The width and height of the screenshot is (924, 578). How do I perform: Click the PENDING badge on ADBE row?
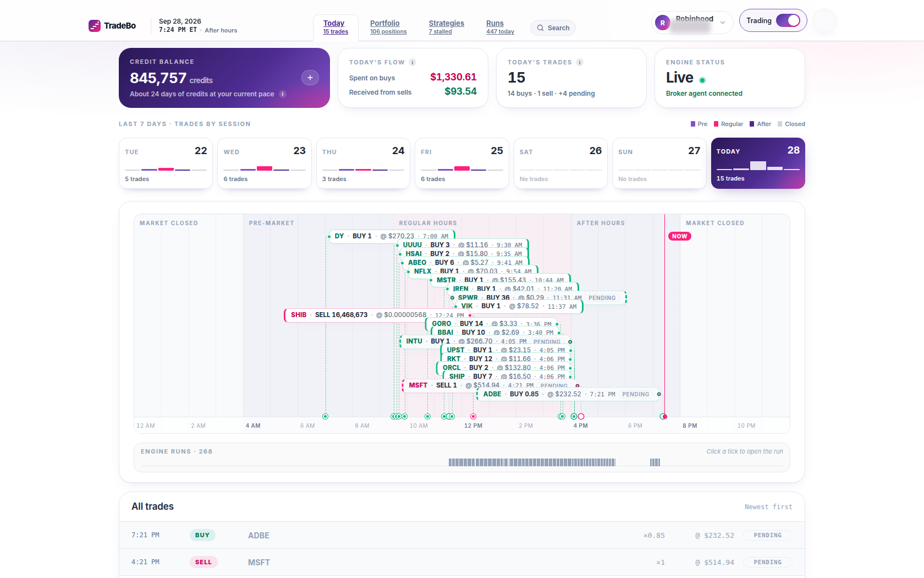(768, 535)
